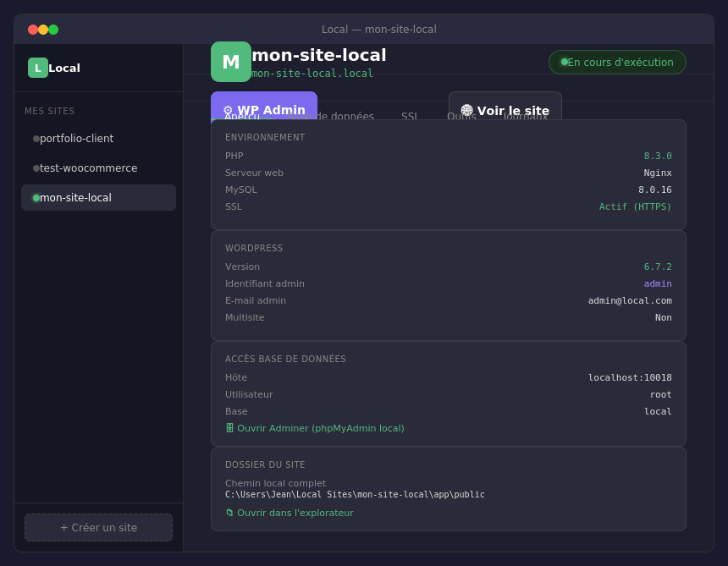Viewport: 728px width, 566px height.
Task: Click the green Local logo icon
Action: tap(38, 68)
